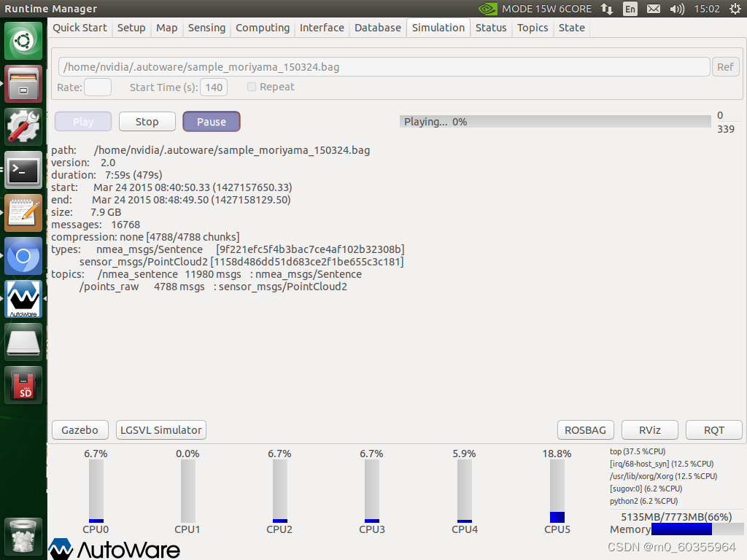Switch to the Computing tab

click(x=263, y=28)
